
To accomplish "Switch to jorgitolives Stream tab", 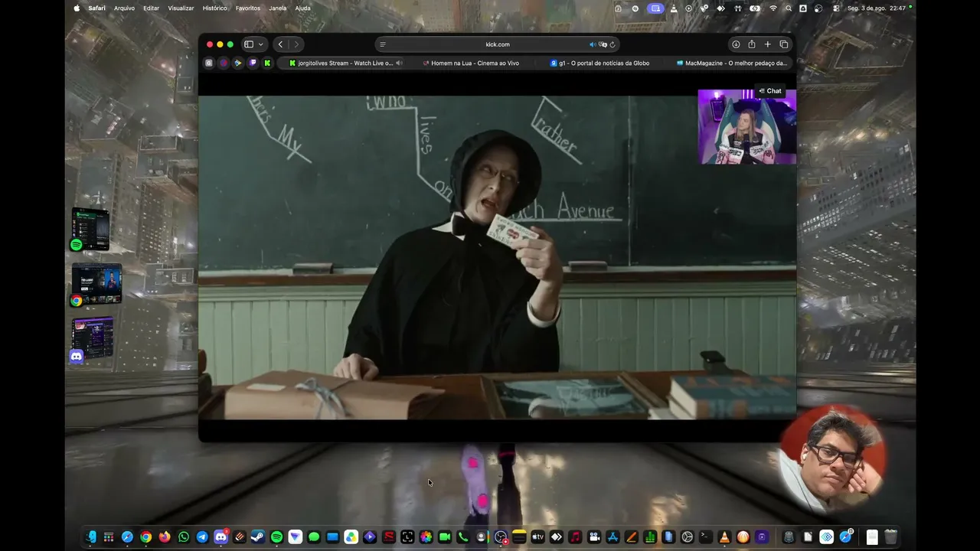I will pos(341,63).
